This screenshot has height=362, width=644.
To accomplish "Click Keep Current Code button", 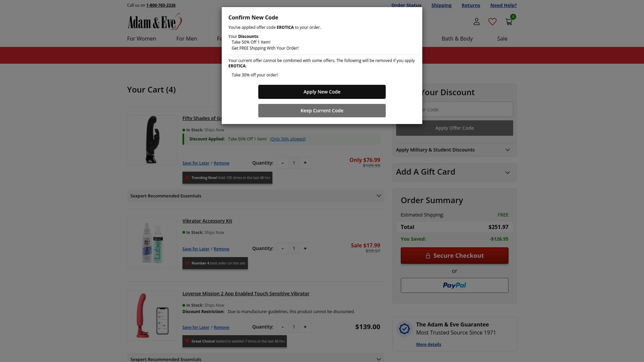I will [x=322, y=111].
